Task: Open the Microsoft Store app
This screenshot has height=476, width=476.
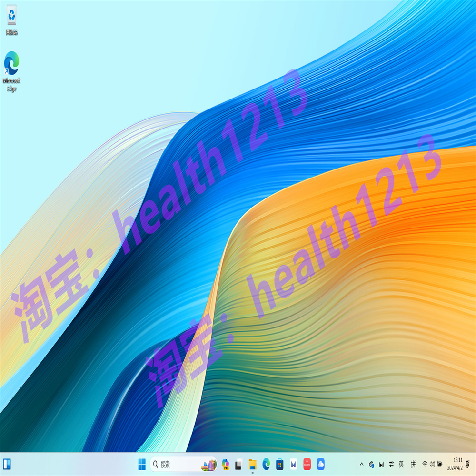Action: point(278,464)
